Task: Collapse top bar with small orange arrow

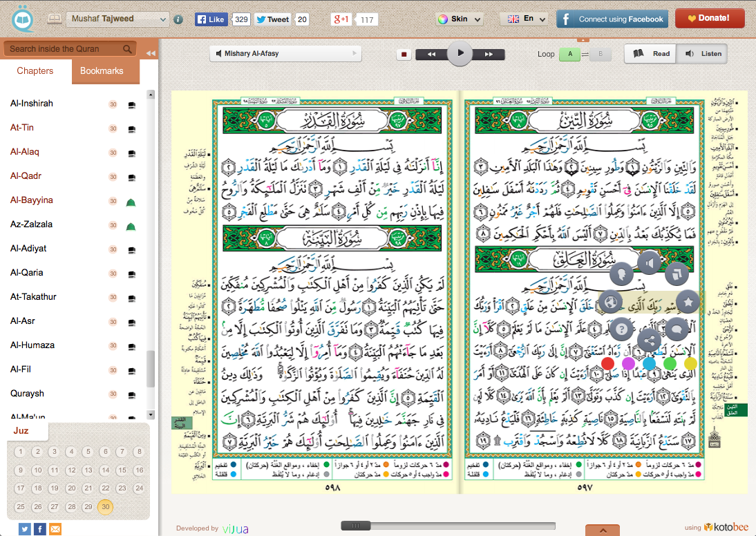Action: coord(583,41)
